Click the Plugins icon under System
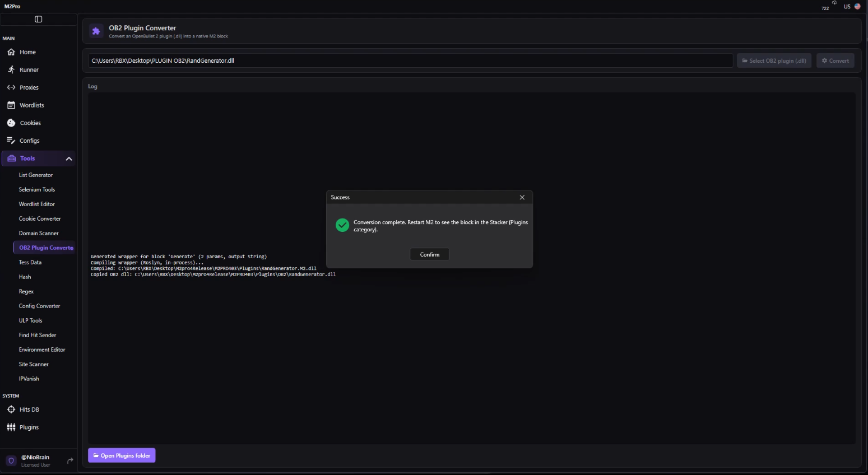Image resolution: width=868 pixels, height=475 pixels. click(x=11, y=427)
